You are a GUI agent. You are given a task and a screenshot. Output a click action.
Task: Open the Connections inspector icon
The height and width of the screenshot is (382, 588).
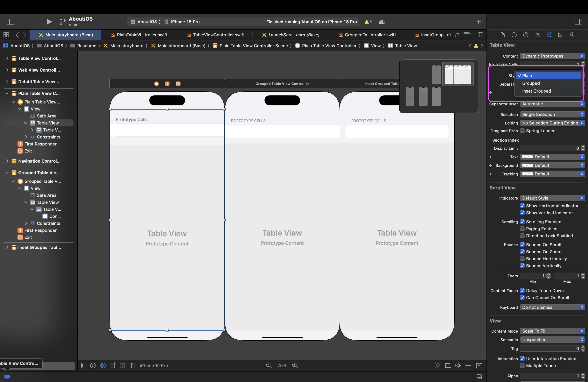[572, 35]
